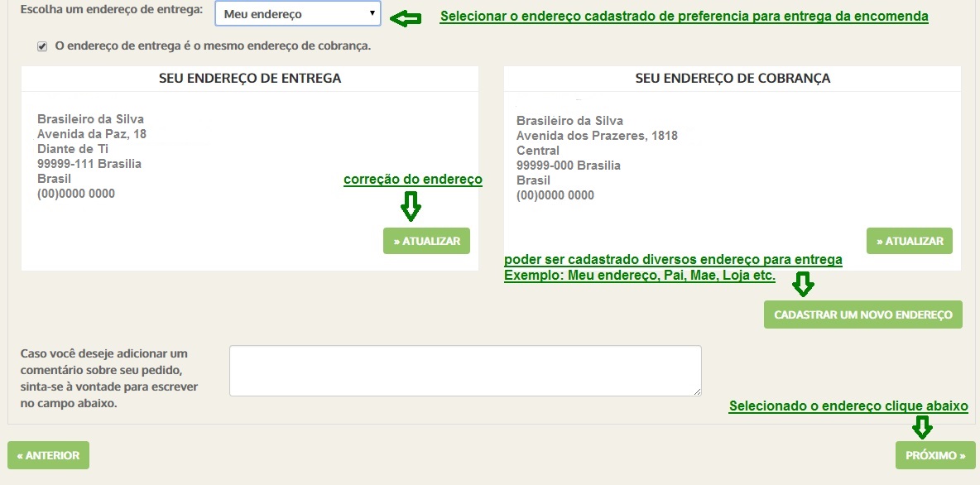The height and width of the screenshot is (485, 980).
Task: Open the delivery address dropdown 'Meu endereço'
Action: 297,14
